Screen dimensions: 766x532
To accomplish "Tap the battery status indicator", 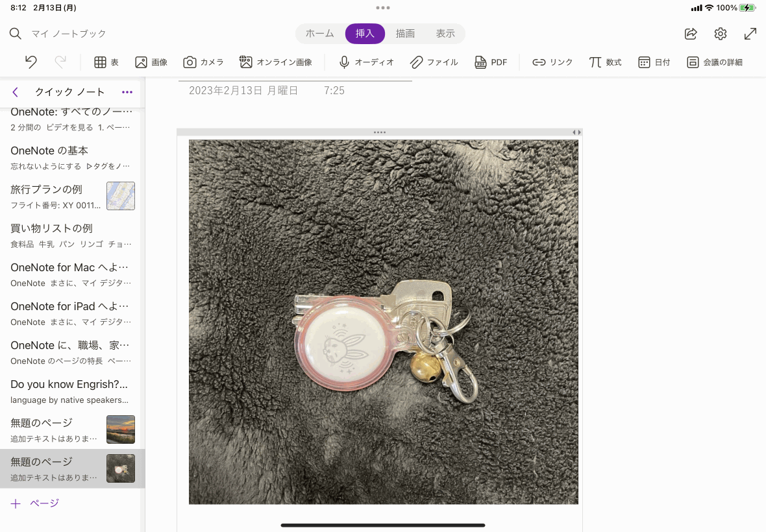I will pos(748,8).
